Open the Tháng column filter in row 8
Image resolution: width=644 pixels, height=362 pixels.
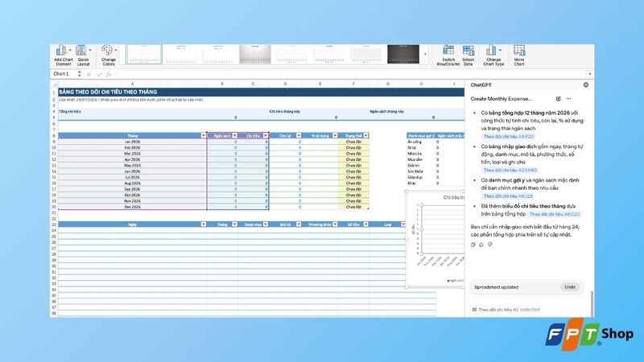click(x=204, y=135)
